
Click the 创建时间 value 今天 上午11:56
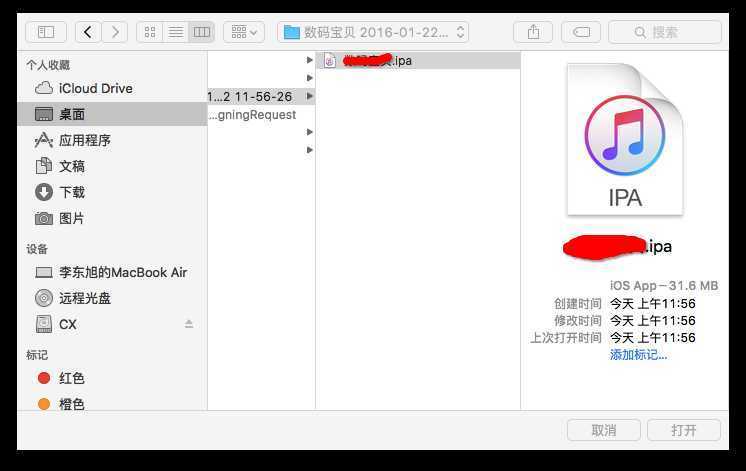pos(652,304)
